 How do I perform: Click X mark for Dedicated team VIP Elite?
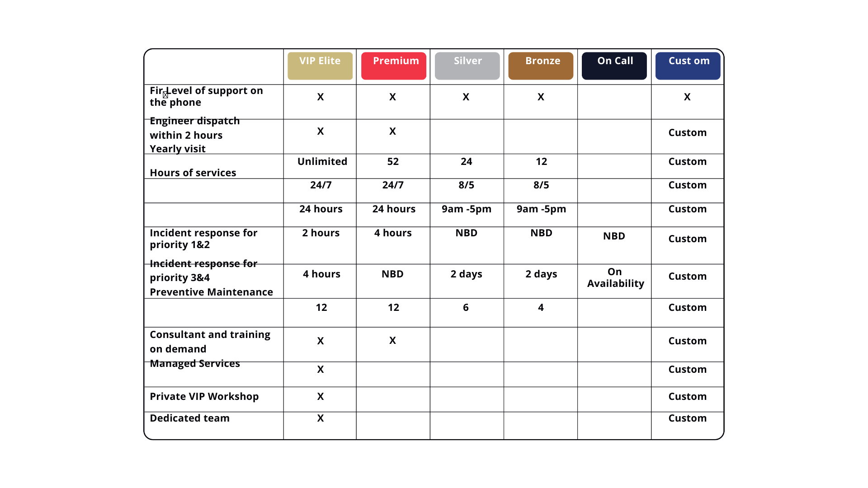tap(320, 418)
